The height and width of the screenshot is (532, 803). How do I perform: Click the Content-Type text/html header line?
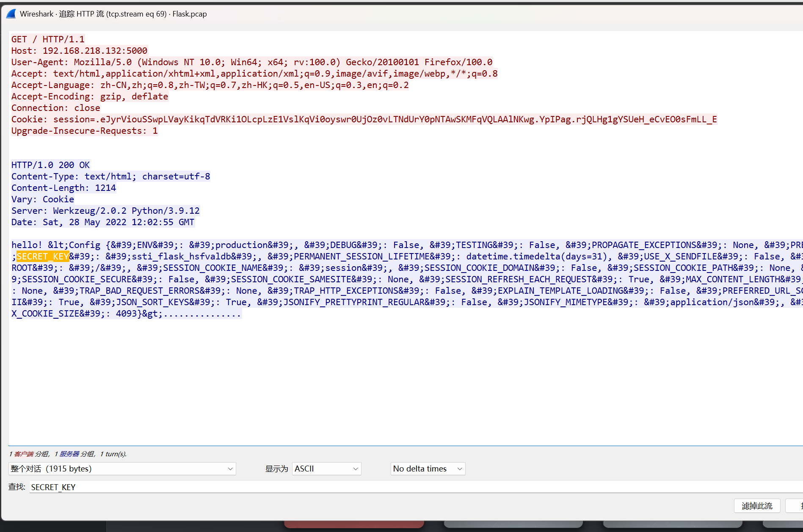coord(110,176)
